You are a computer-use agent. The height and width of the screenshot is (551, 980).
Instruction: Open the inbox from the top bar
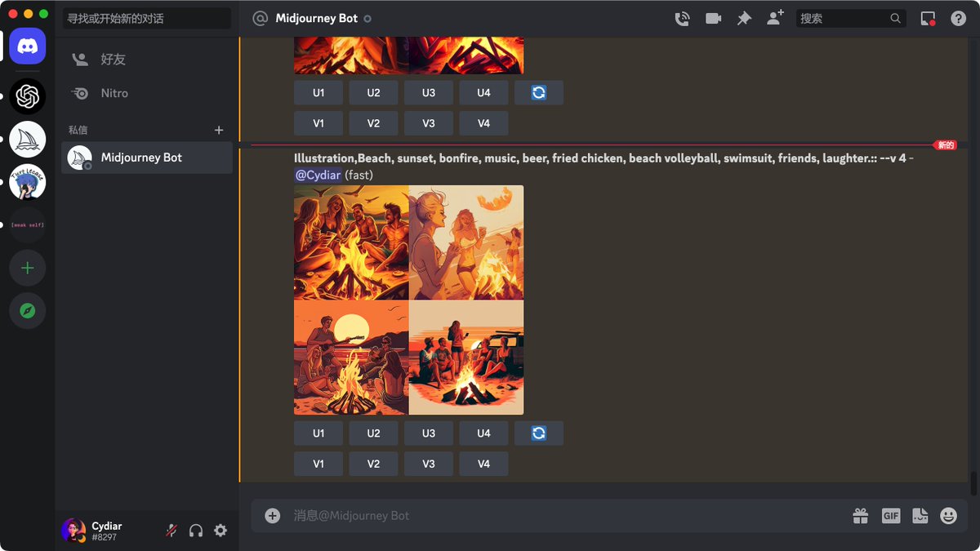(x=927, y=18)
